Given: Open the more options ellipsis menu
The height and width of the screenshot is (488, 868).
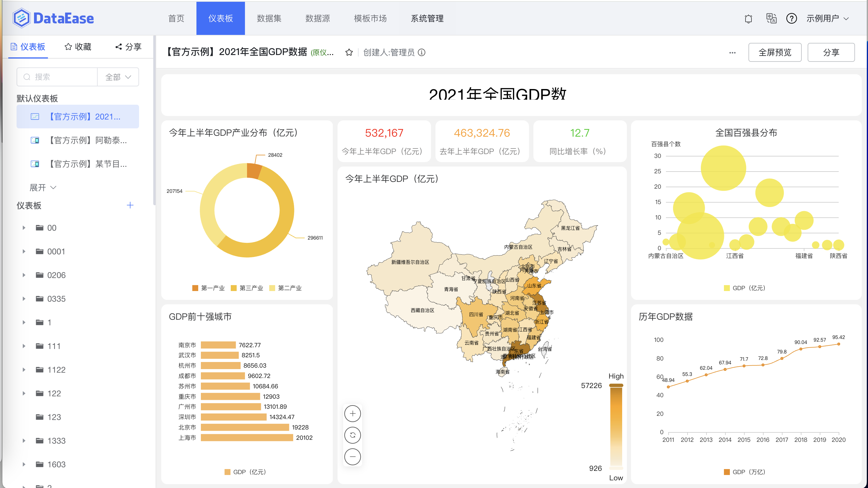Looking at the screenshot, I should pyautogui.click(x=732, y=53).
